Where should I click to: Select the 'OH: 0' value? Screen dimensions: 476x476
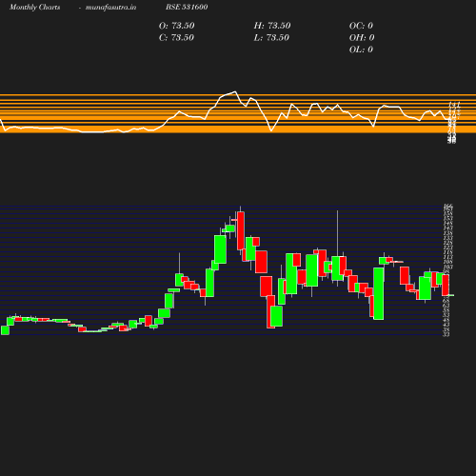point(362,38)
